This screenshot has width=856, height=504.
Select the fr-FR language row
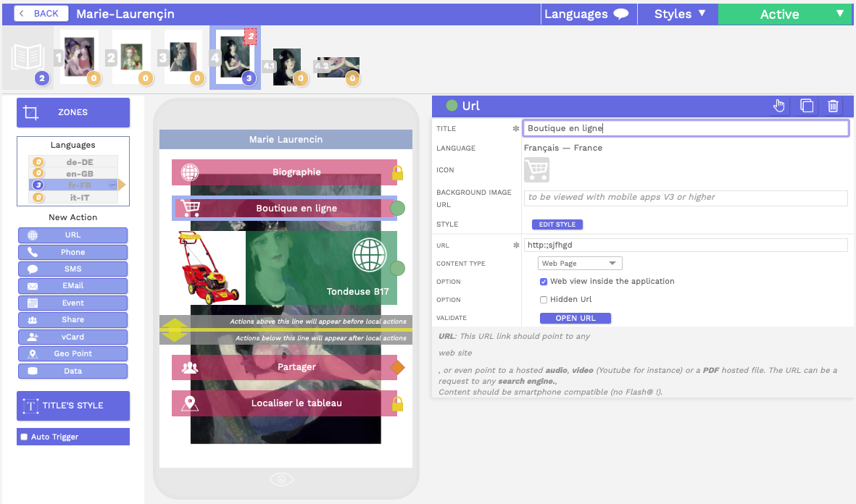(73, 185)
